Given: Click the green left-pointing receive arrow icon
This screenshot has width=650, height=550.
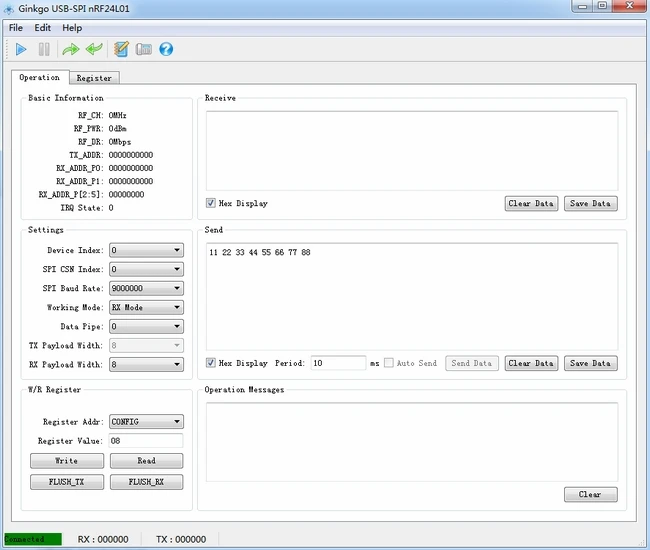Looking at the screenshot, I should click(94, 49).
